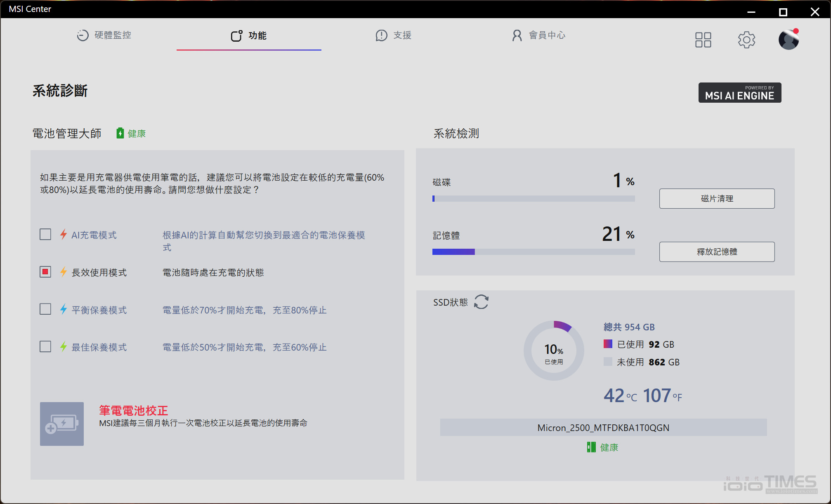Screen dimensions: 831x504
Task: Click the 系統檢測 title
Action: 456,134
